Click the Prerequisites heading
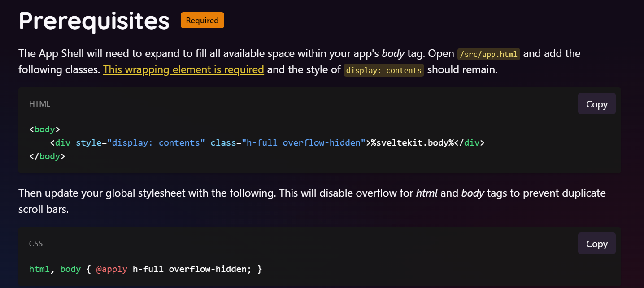 (94, 21)
